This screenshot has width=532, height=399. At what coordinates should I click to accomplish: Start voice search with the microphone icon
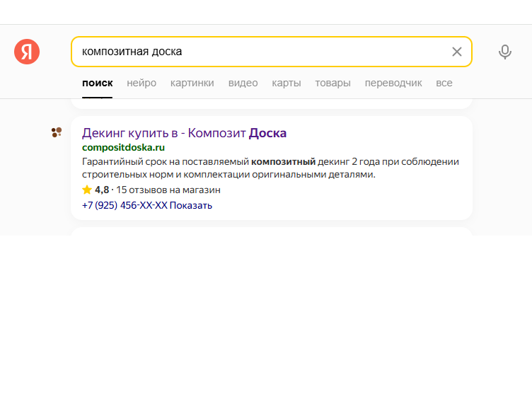(x=505, y=52)
